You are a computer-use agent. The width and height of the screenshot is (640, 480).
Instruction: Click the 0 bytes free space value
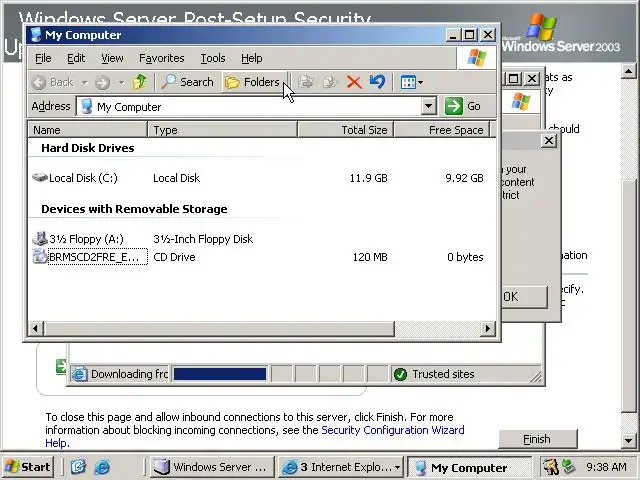pyautogui.click(x=465, y=257)
